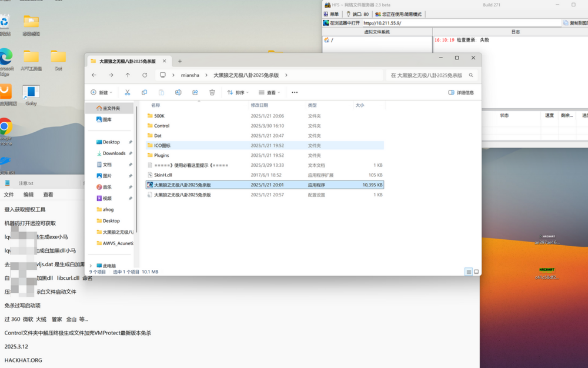Click 在浏览器中打开 button in HFS
This screenshot has height=368, width=588.
[341, 23]
